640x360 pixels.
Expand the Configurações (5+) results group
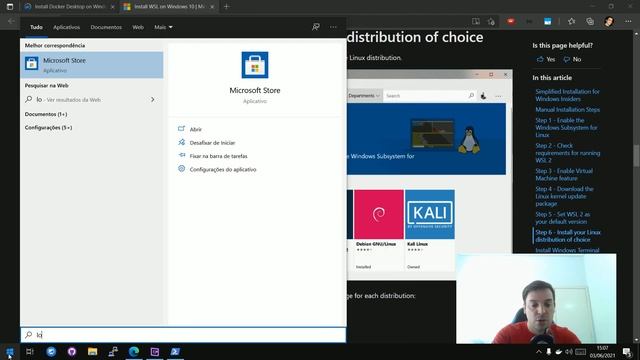coord(49,128)
